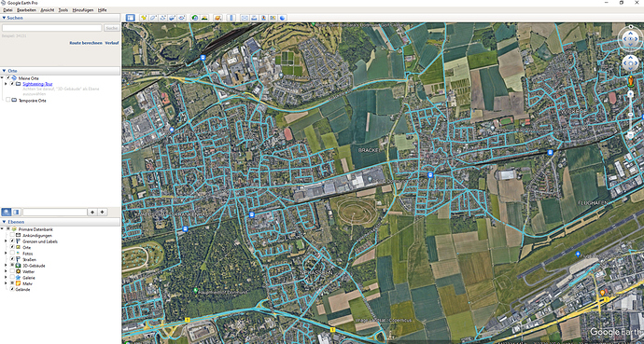Viewport: 644px width, 344px height.
Task: Enable the Fotos layer checkbox
Action: (12, 254)
